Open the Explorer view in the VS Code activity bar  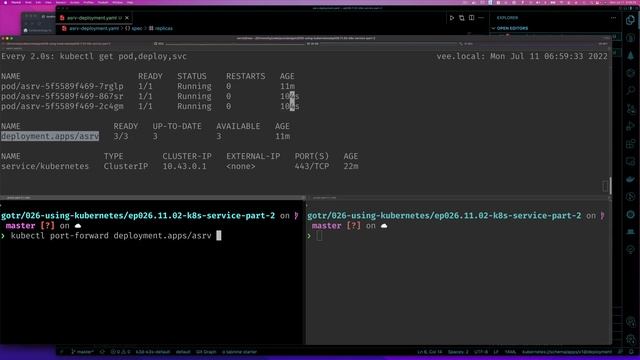[631, 20]
